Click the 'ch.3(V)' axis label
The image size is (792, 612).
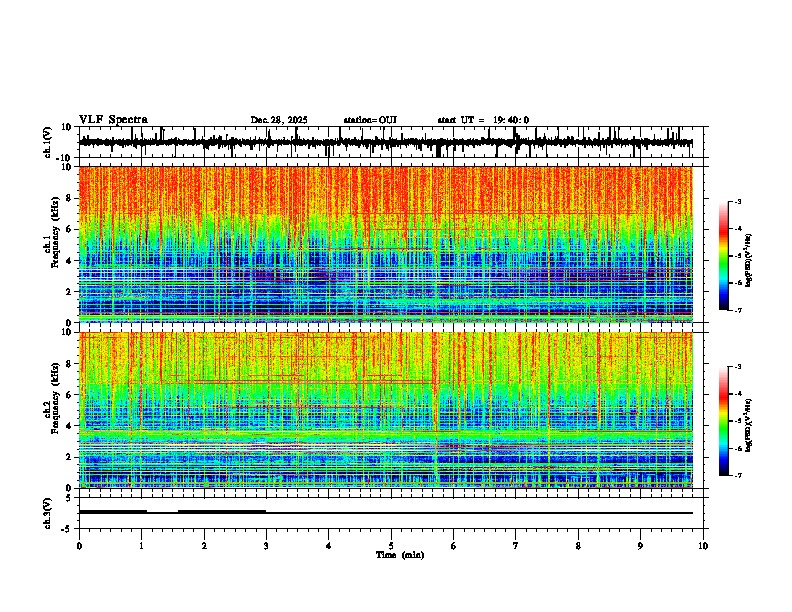click(48, 513)
